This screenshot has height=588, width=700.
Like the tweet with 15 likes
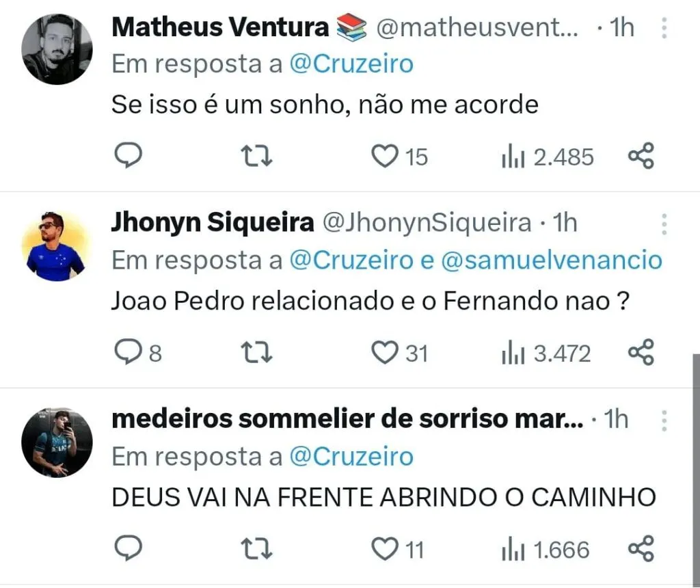coord(385,157)
